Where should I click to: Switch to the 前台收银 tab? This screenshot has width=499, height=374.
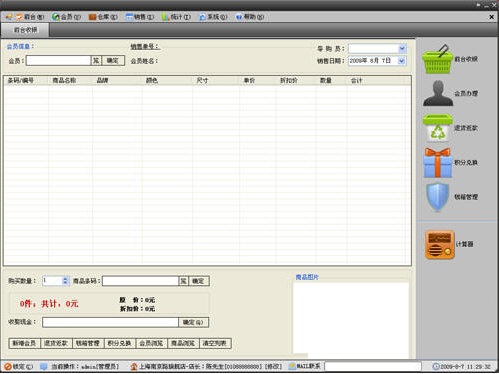tap(25, 30)
